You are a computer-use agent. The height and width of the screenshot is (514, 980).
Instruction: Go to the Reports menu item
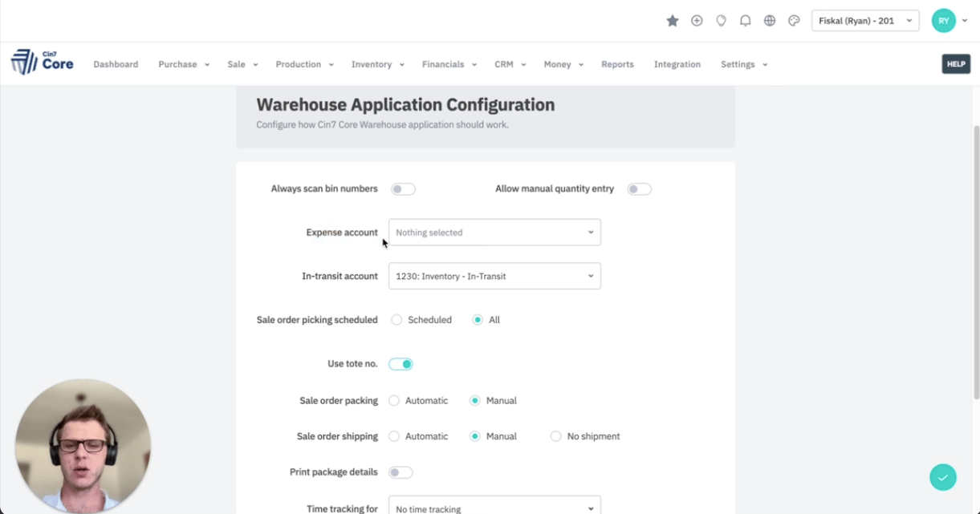(x=617, y=64)
